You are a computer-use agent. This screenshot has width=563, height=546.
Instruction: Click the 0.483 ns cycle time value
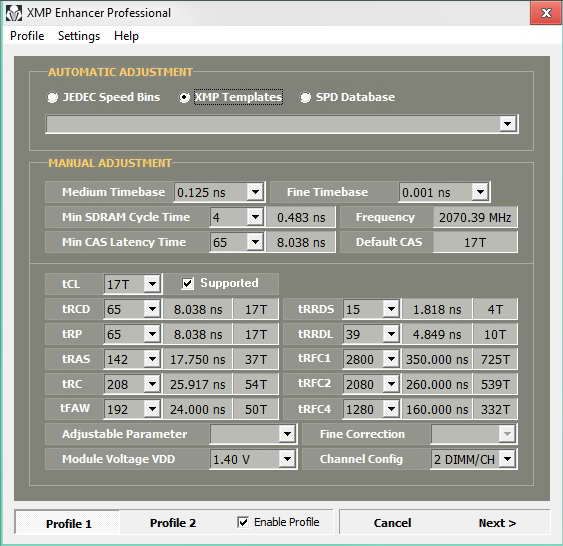[x=301, y=217]
